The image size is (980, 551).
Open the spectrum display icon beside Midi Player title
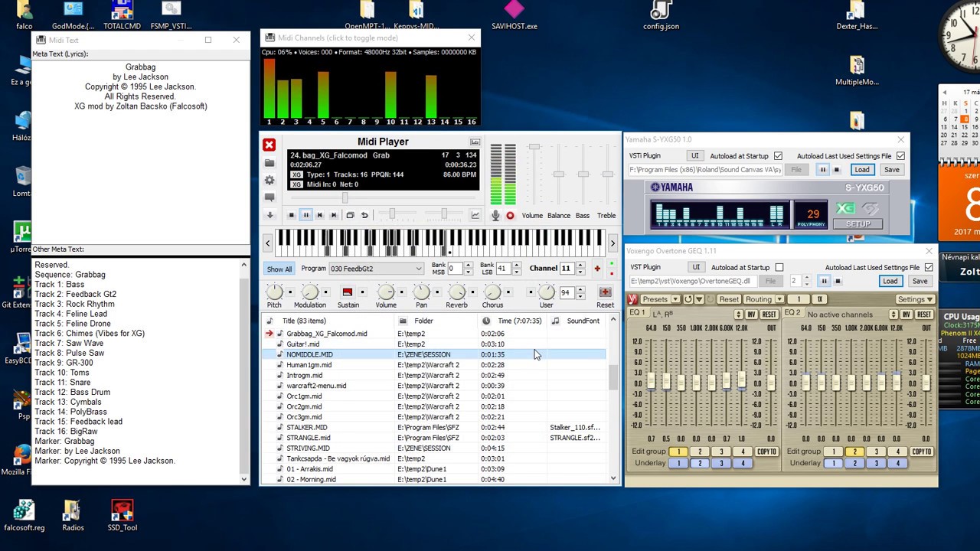(475, 142)
